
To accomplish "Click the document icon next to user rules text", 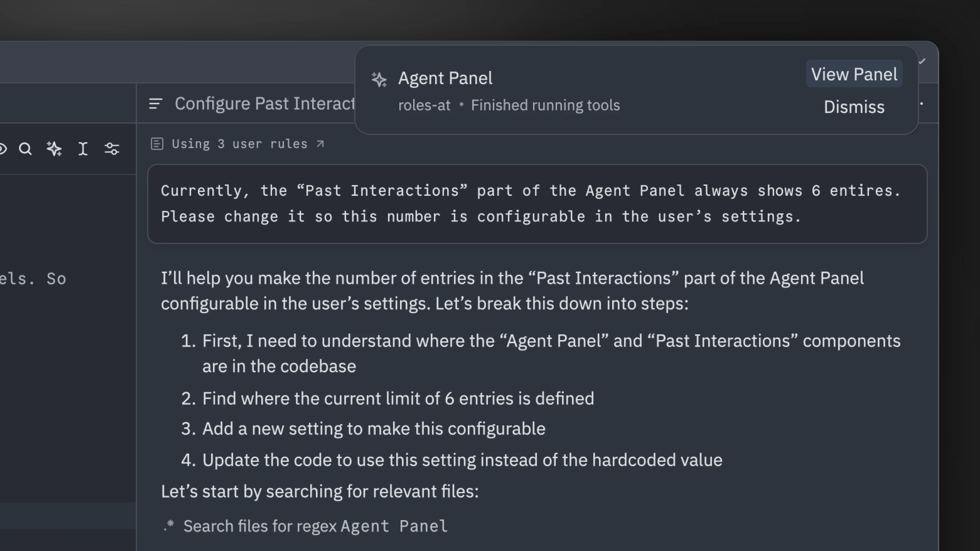I will coord(157,144).
